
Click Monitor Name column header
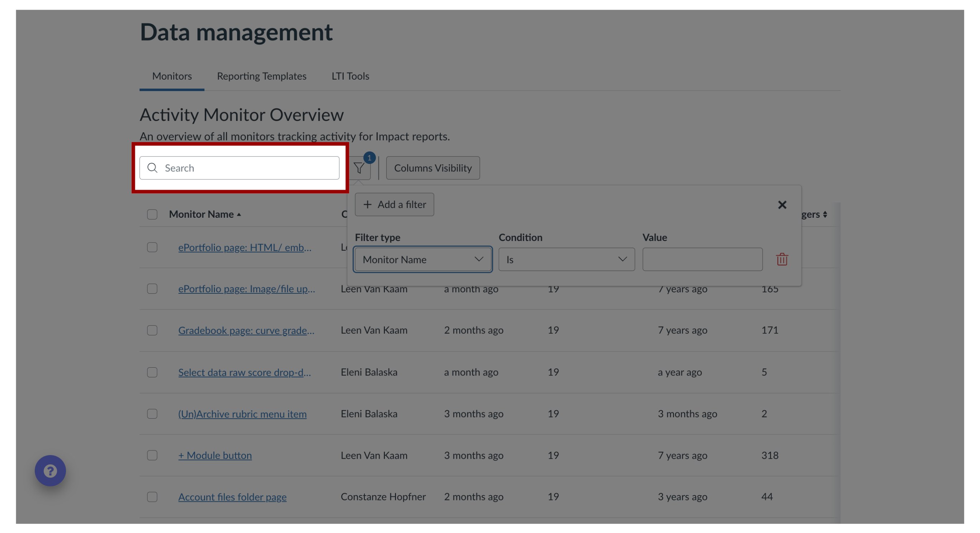pyautogui.click(x=201, y=214)
